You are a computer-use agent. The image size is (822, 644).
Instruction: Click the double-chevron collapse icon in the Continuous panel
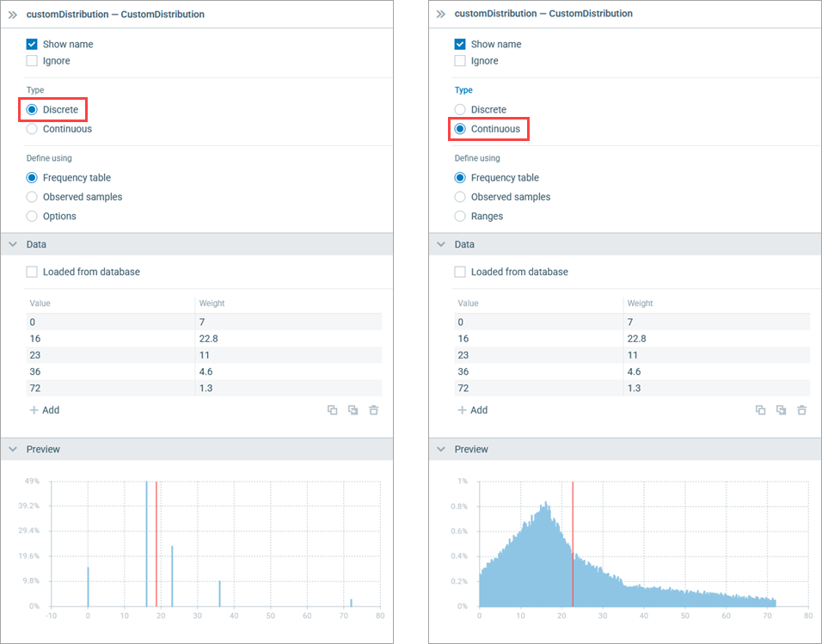441,15
